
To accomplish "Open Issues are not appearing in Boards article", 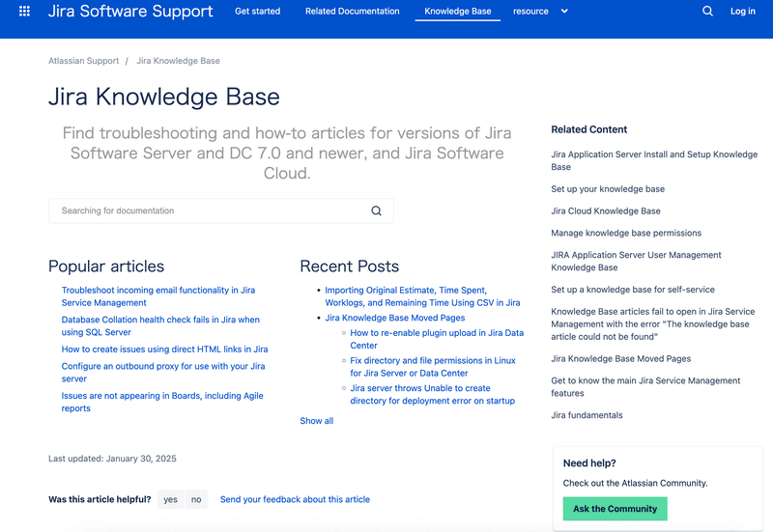I will coord(162,402).
